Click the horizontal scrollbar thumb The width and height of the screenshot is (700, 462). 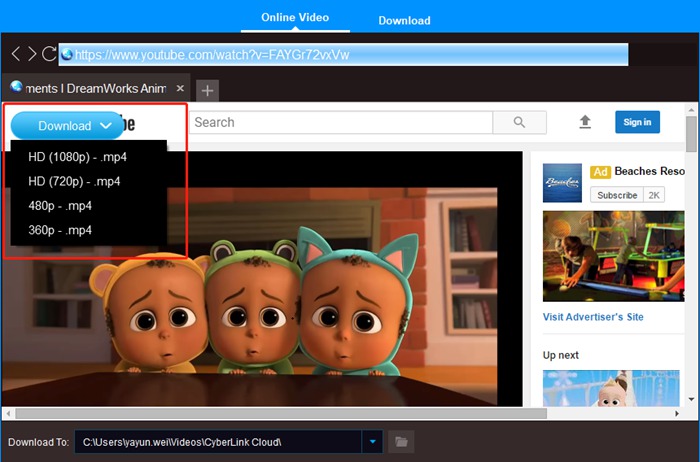pyautogui.click(x=281, y=414)
